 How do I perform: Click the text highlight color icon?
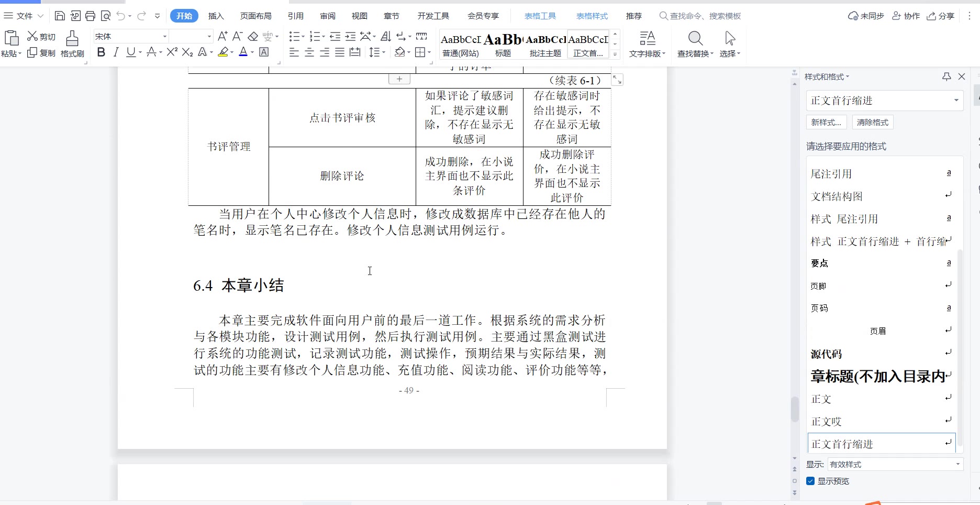(x=224, y=52)
